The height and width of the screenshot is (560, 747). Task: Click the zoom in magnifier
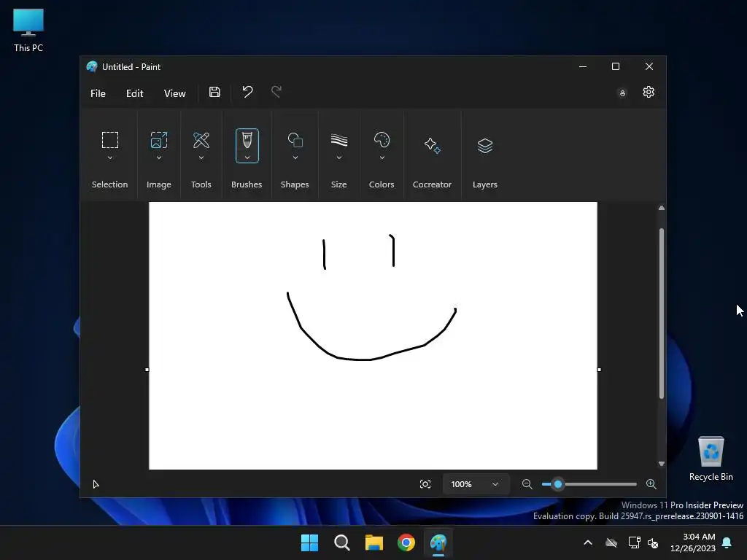651,484
